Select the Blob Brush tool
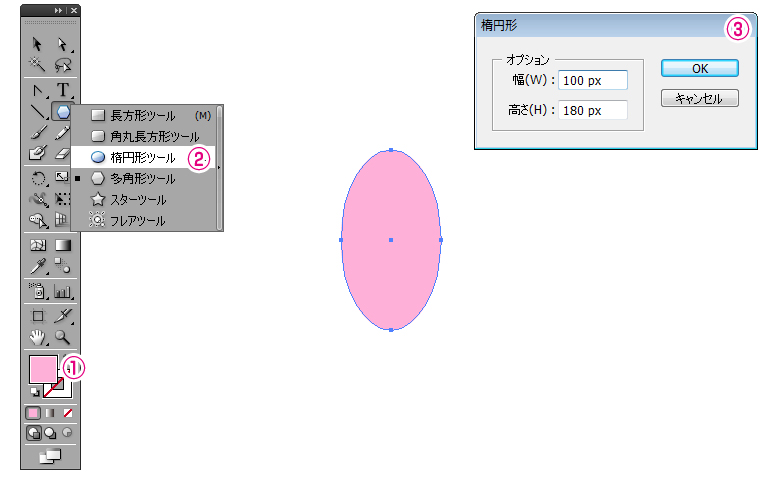The image size is (780, 480). click(x=38, y=153)
